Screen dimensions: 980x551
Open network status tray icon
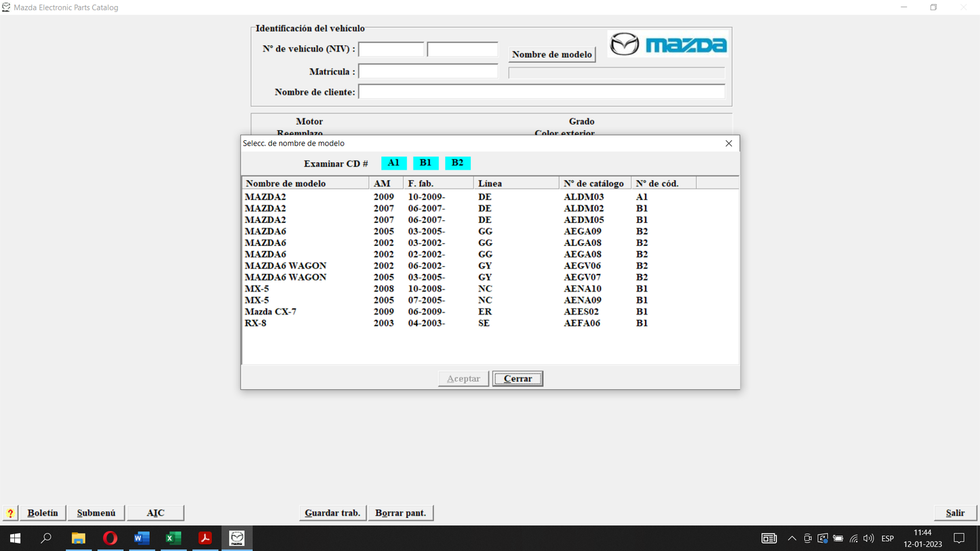854,539
